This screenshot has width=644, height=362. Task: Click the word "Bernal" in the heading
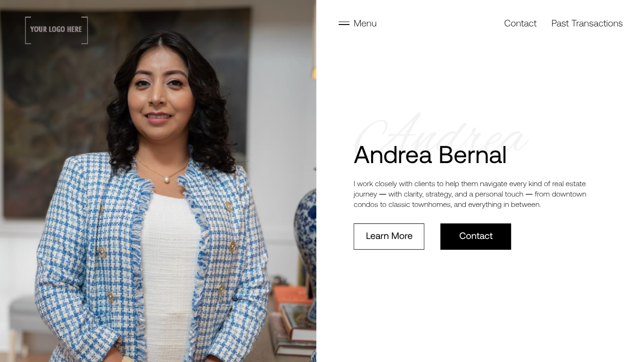coord(473,155)
